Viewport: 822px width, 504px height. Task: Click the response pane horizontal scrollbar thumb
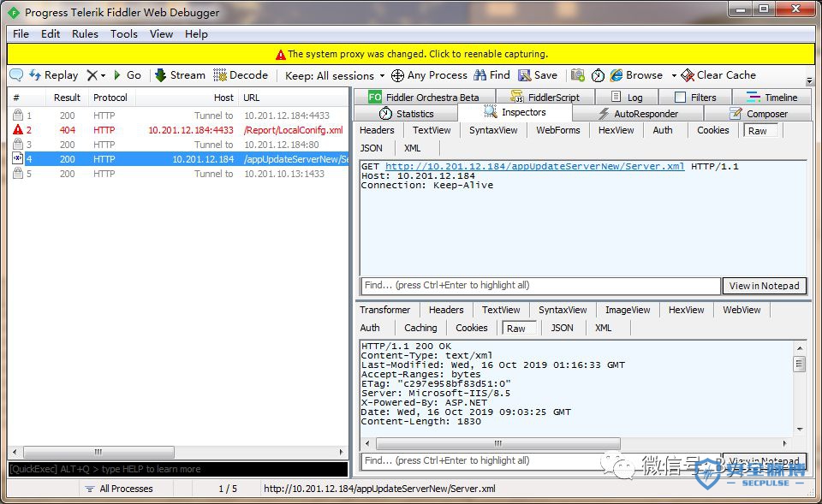(498, 443)
